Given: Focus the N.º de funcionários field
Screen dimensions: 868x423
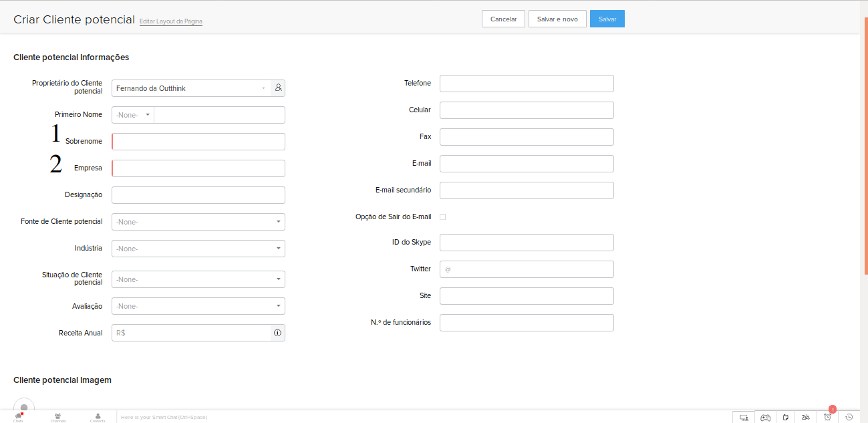Looking at the screenshot, I should 527,323.
